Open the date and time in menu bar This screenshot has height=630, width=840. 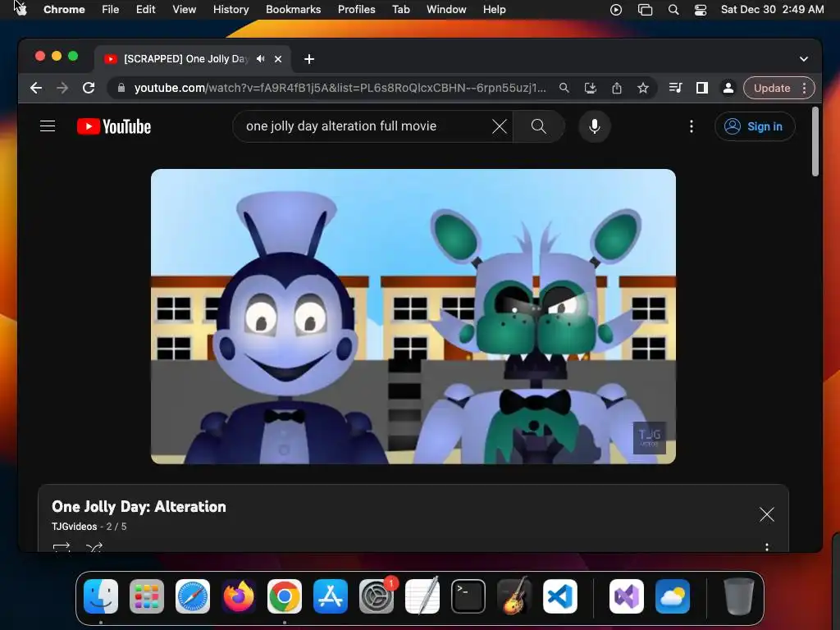(772, 10)
